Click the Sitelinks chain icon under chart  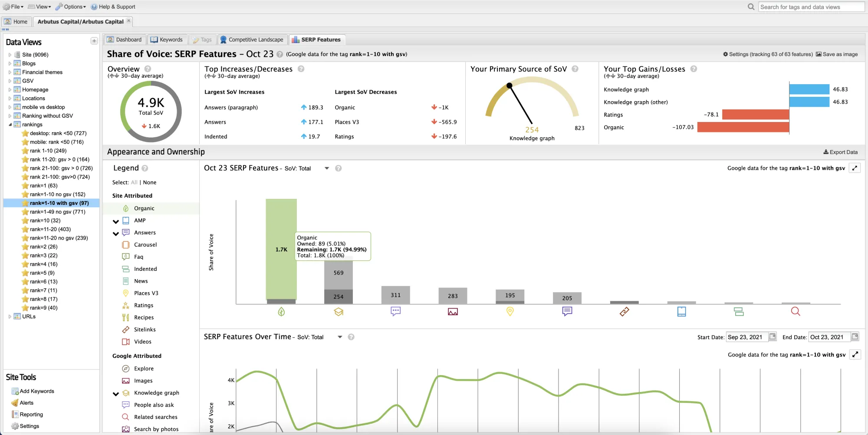tap(625, 312)
